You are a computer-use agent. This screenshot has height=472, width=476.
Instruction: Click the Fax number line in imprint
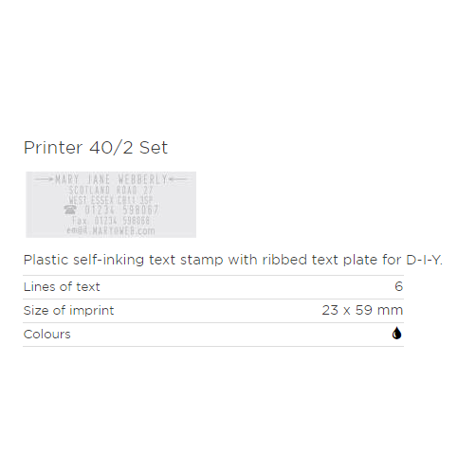[111, 220]
